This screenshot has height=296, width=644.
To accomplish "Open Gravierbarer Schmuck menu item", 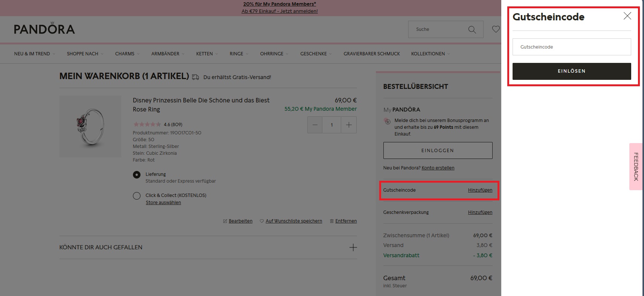I will [x=372, y=54].
